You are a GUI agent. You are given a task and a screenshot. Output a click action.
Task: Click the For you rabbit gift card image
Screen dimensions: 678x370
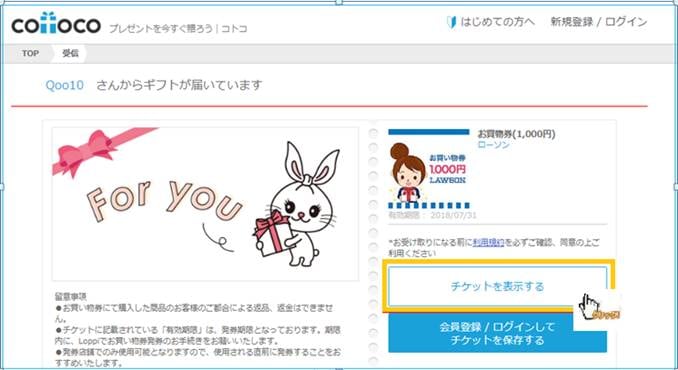pos(205,204)
